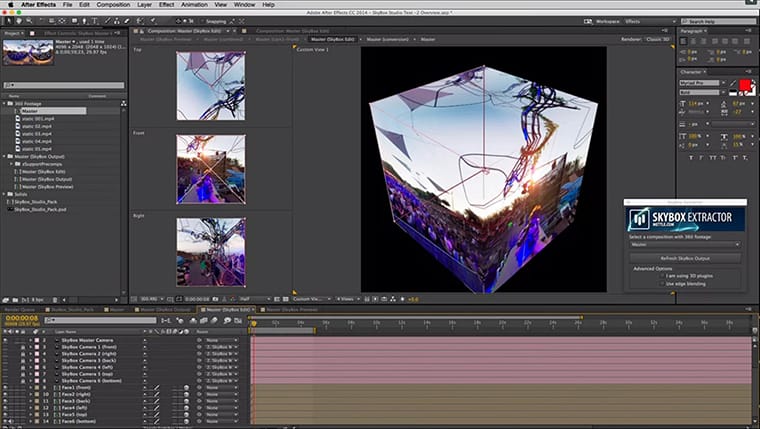The image size is (760, 429).
Task: Select the Puppet Pin tool
Action: pos(153,21)
